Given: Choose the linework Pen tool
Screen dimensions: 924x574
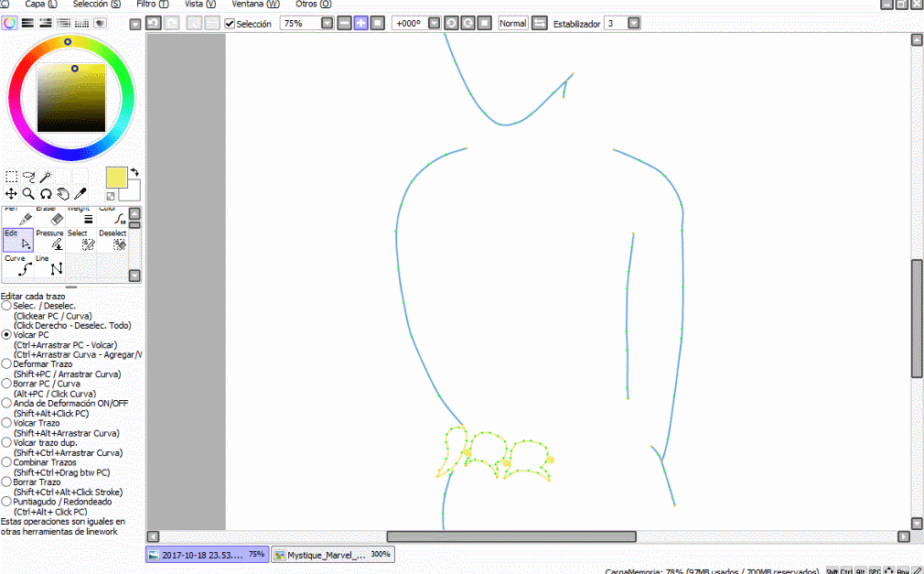Looking at the screenshot, I should pos(17,216).
